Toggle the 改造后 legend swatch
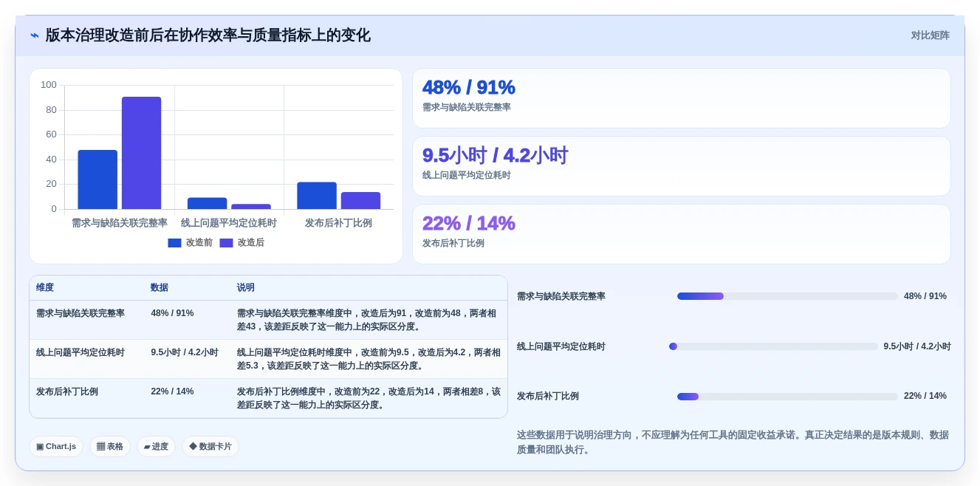980x486 pixels. tap(226, 242)
